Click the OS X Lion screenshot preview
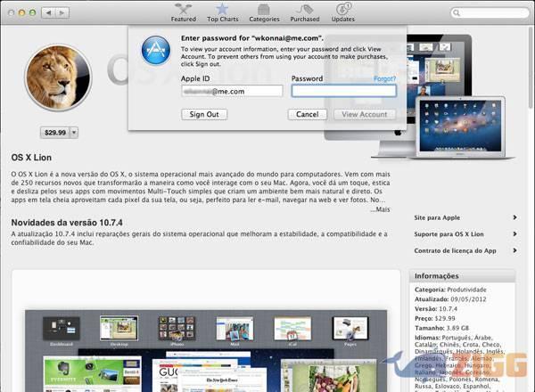This screenshot has width=535, height=392. coord(206,351)
